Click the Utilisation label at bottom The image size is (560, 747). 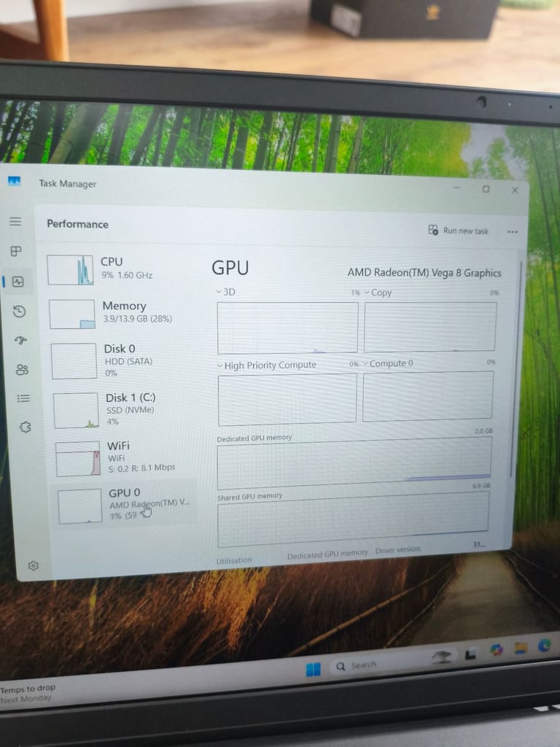point(234,560)
